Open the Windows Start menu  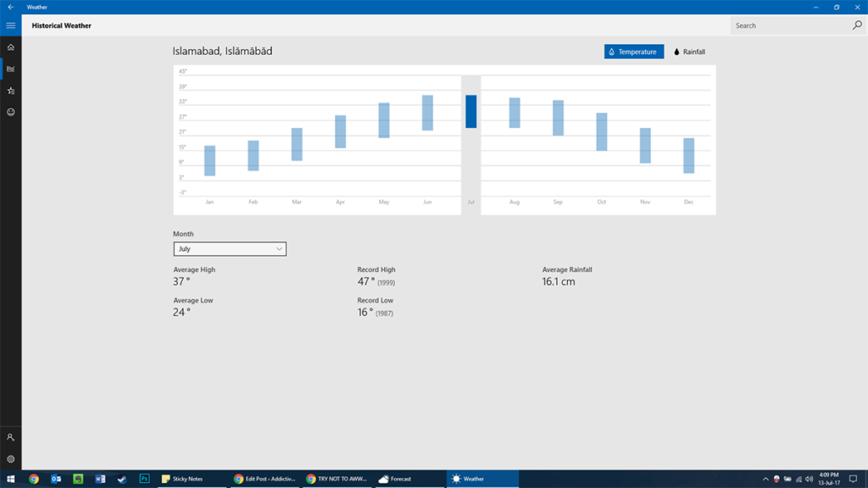[10, 478]
